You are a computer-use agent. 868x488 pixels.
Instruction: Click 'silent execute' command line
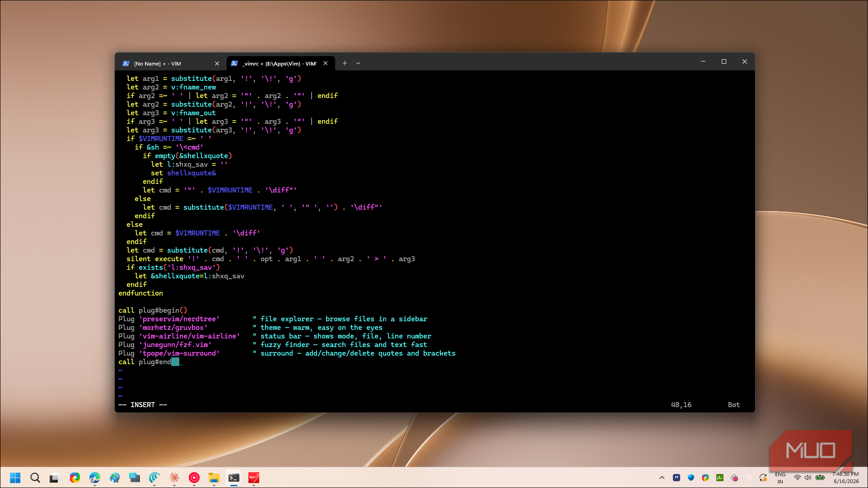tap(271, 259)
